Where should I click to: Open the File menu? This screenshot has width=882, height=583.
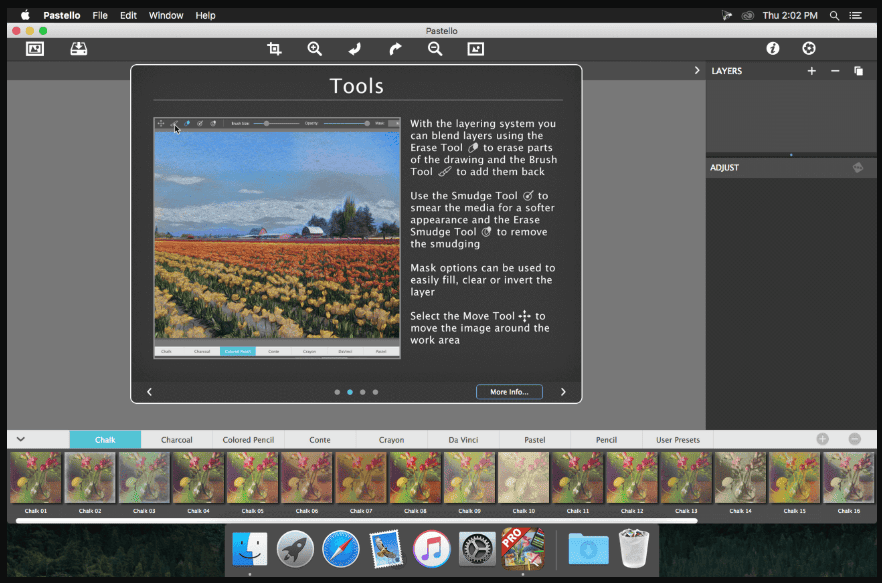click(x=100, y=15)
